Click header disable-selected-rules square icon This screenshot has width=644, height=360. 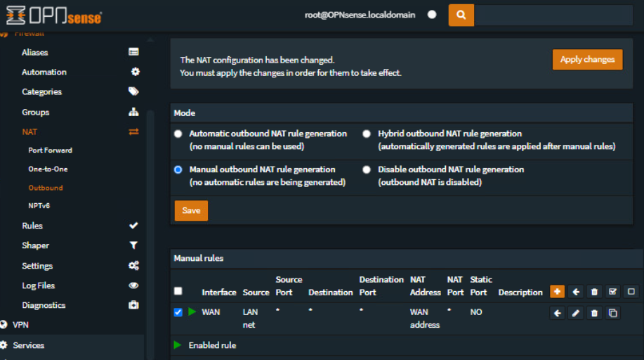pos(631,292)
